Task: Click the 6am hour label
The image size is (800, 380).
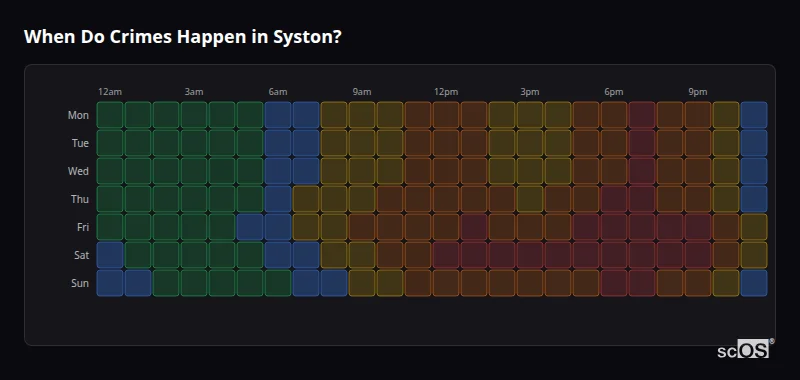Action: pos(278,92)
